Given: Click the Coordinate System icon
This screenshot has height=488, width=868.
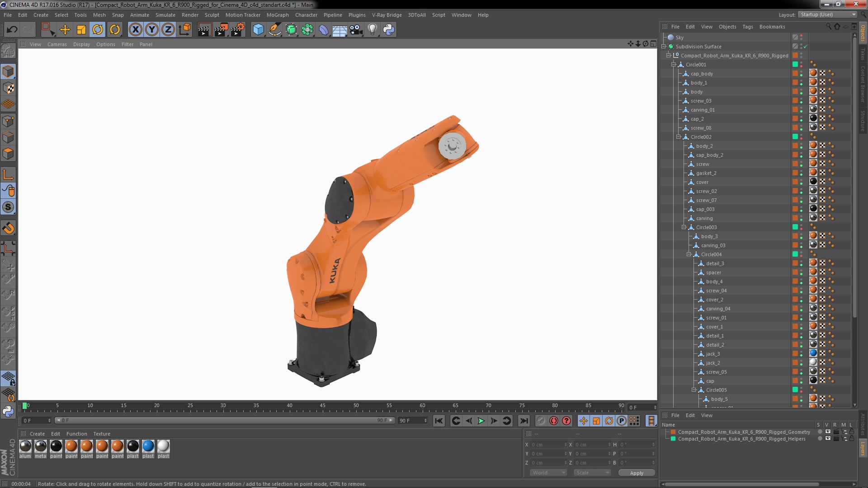Looking at the screenshot, I should coord(184,30).
